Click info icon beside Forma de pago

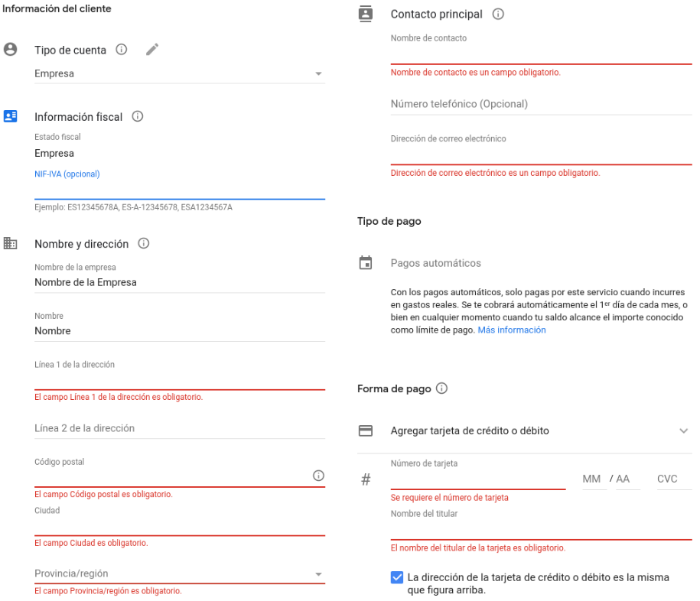click(x=441, y=388)
